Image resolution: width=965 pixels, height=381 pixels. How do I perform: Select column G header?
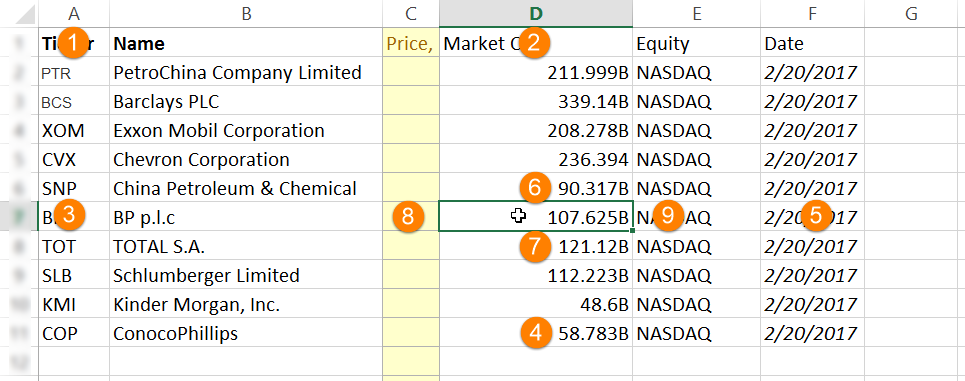click(912, 14)
